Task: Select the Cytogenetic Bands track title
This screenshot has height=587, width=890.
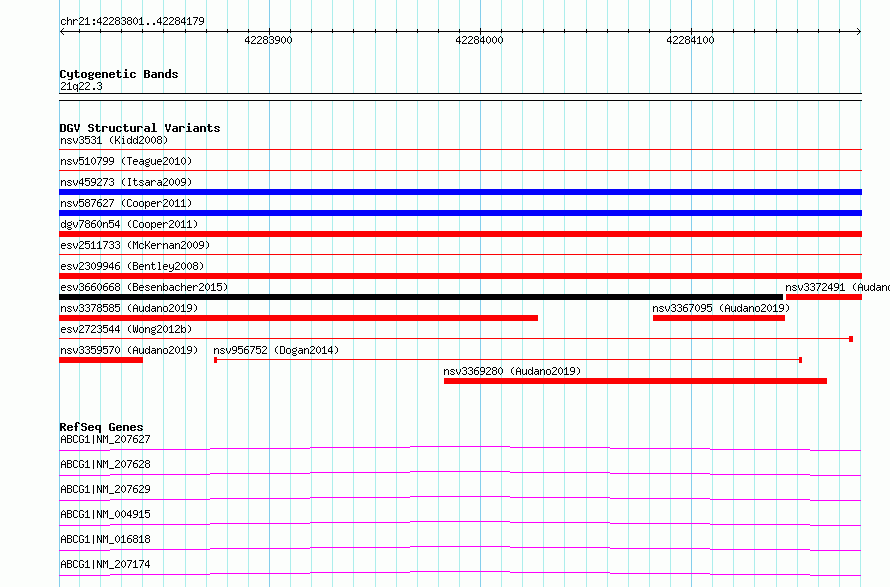Action: [119, 74]
